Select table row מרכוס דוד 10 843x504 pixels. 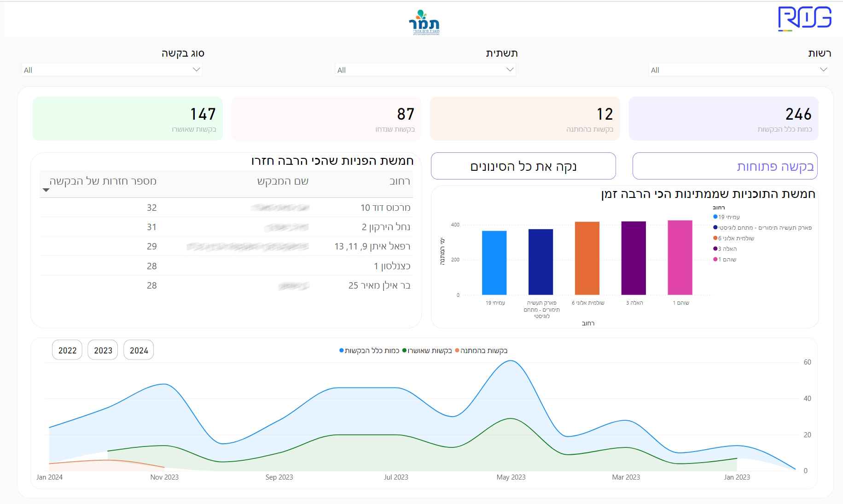pos(226,208)
